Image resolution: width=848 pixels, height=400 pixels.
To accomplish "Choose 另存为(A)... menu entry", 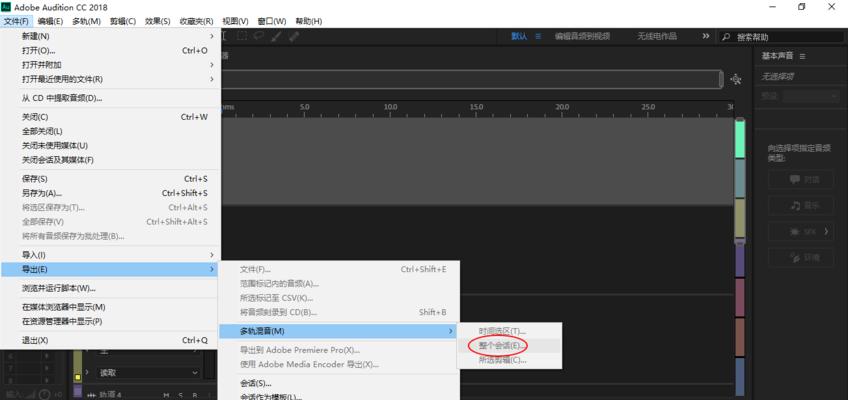I will coord(109,193).
